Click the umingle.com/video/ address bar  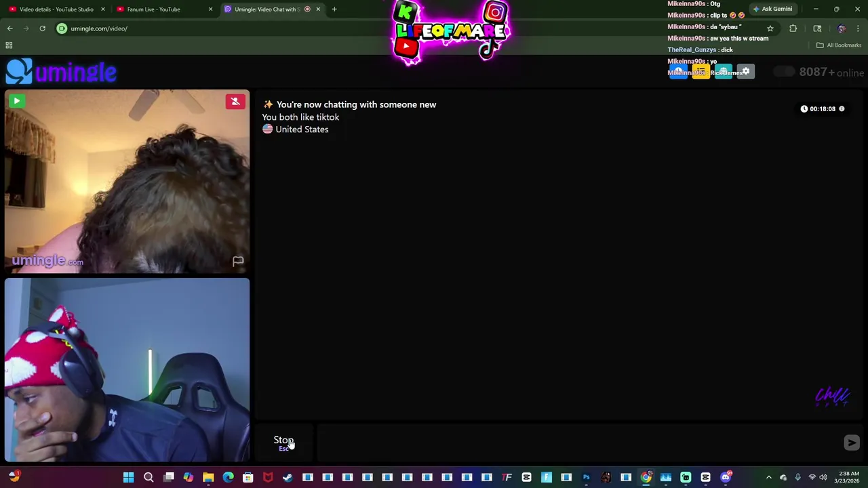click(x=407, y=28)
